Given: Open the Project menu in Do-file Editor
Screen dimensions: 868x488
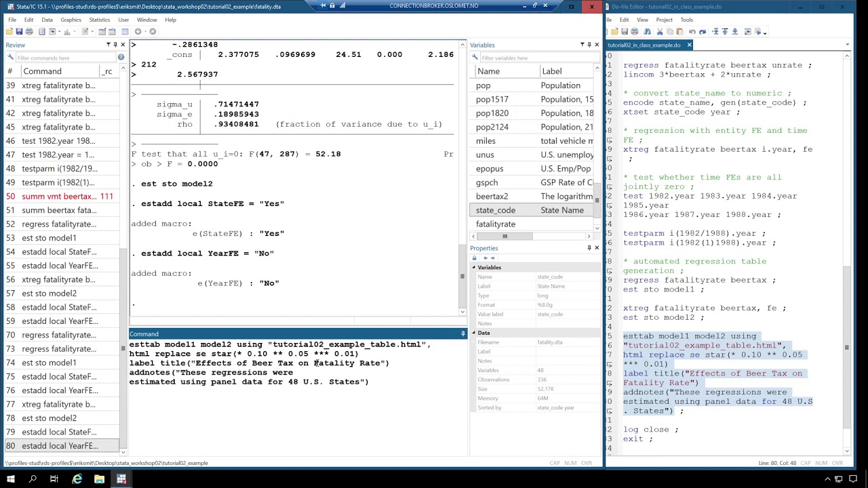Looking at the screenshot, I should tap(664, 20).
